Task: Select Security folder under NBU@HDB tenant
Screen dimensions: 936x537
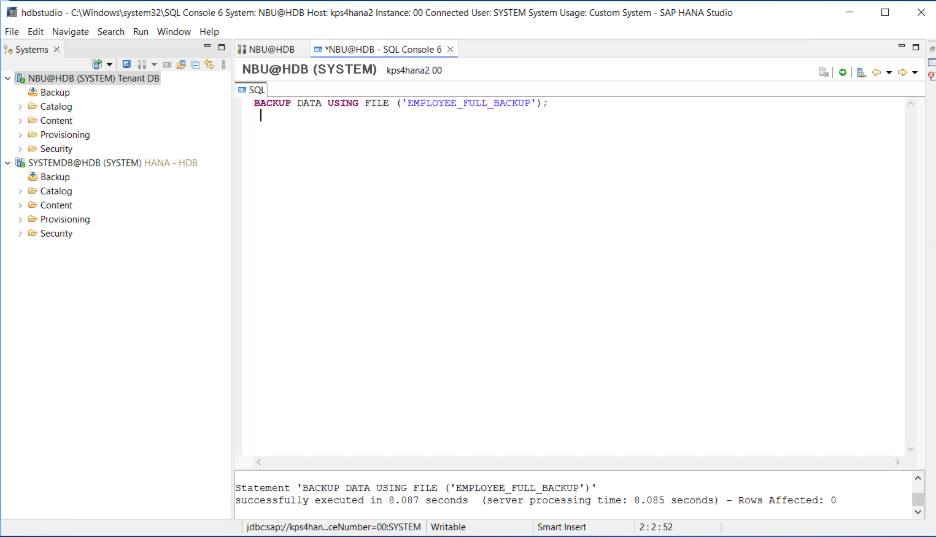Action: pyautogui.click(x=56, y=149)
